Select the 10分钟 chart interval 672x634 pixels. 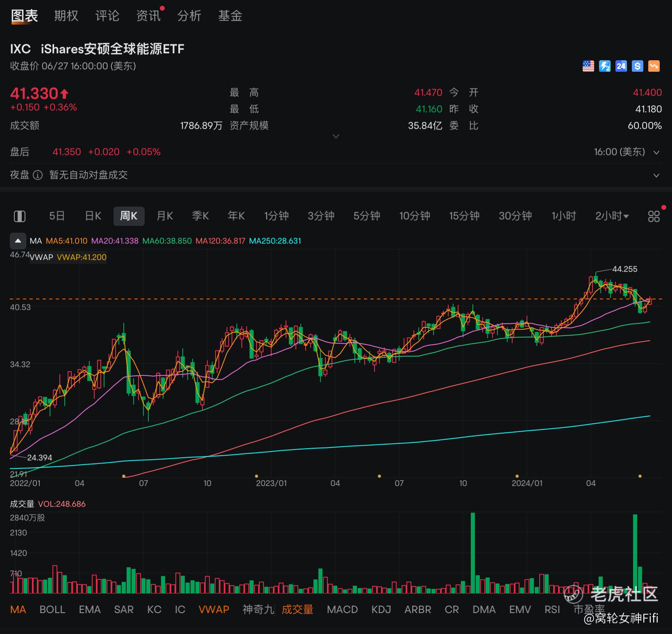click(415, 216)
